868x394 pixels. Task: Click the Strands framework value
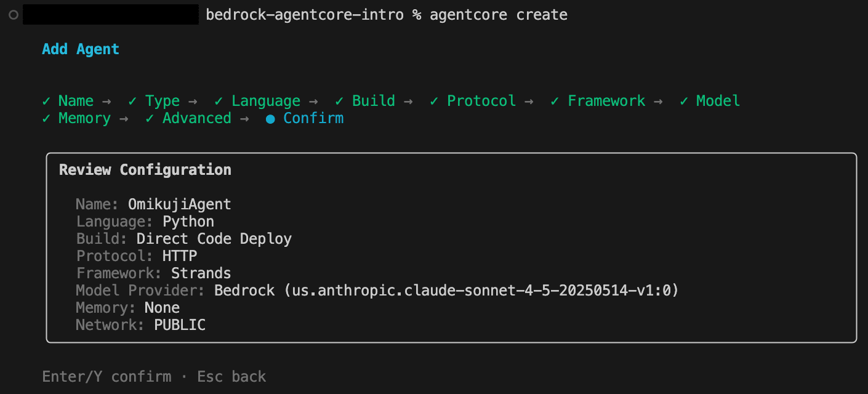click(x=201, y=273)
